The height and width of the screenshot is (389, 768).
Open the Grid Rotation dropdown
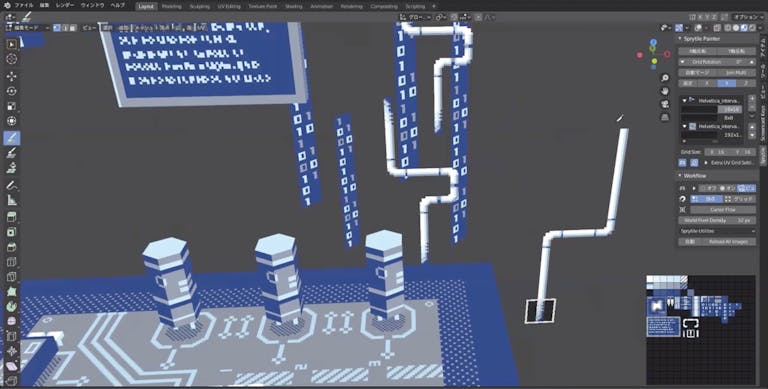[x=718, y=62]
